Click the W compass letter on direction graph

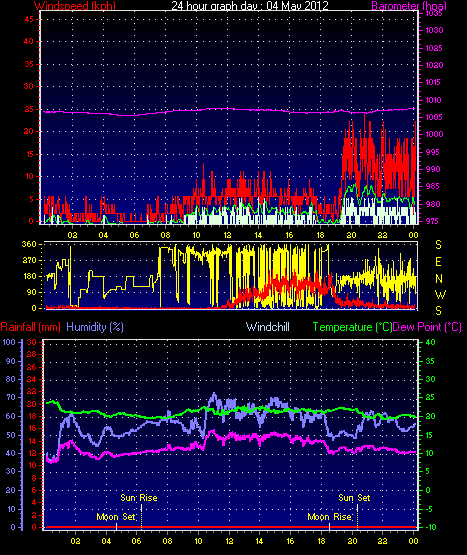440,294
